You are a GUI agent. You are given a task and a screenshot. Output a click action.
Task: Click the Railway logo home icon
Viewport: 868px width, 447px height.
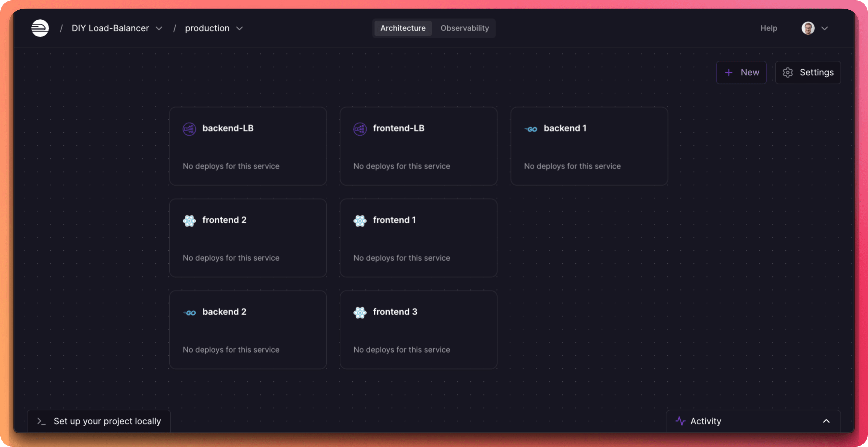pyautogui.click(x=40, y=28)
